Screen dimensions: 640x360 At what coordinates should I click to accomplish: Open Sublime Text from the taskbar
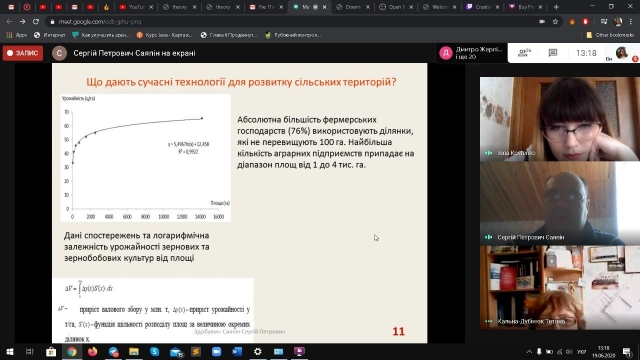pyautogui.click(x=196, y=351)
